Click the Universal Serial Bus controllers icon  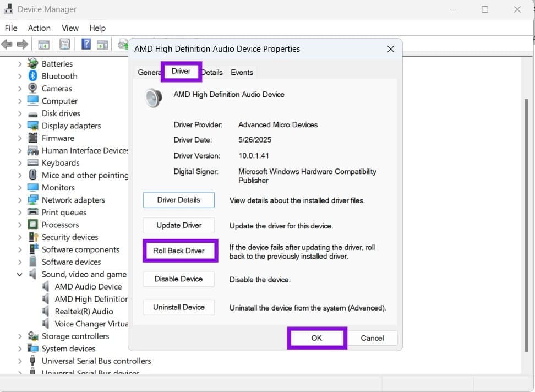point(33,361)
